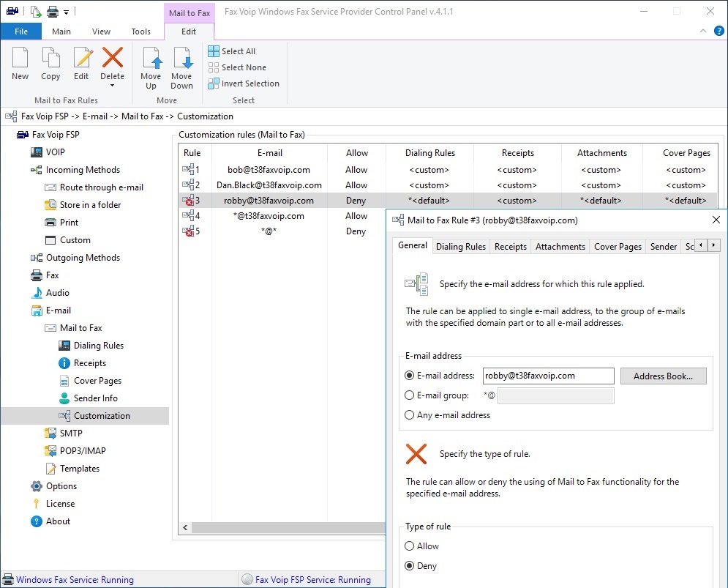Click the New rule icon
Viewport: 728px width, 588px height.
[x=20, y=58]
